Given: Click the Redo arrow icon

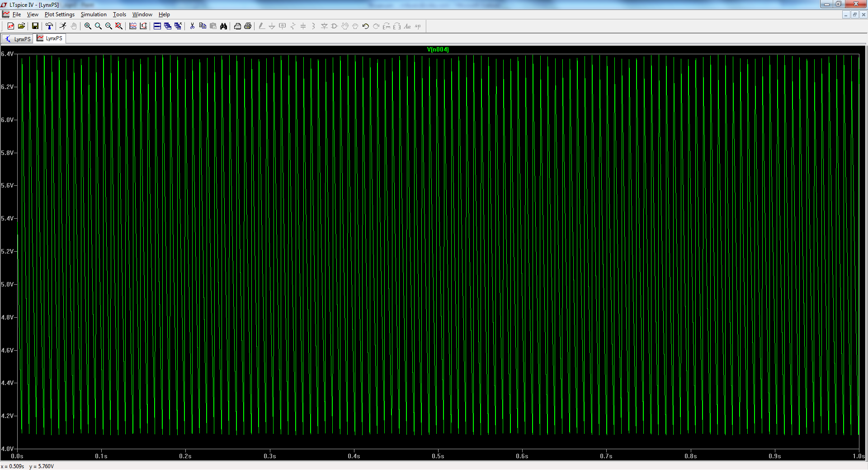Looking at the screenshot, I should pos(376,26).
